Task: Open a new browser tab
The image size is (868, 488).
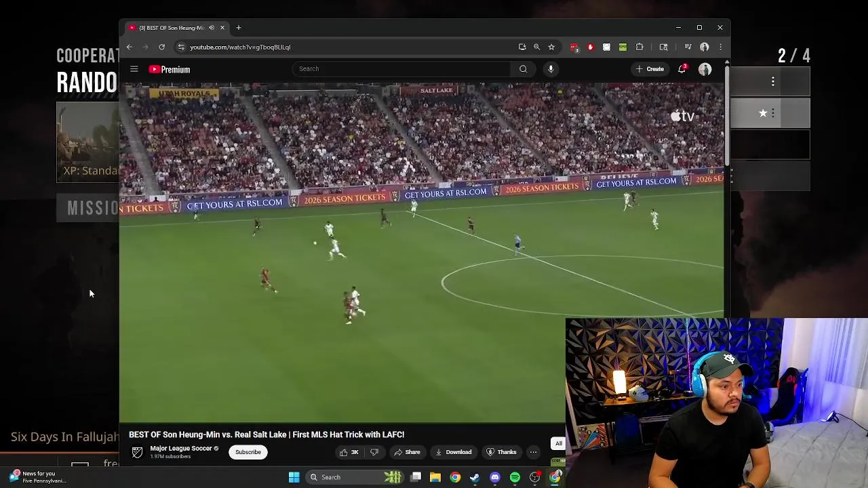Action: click(x=239, y=28)
